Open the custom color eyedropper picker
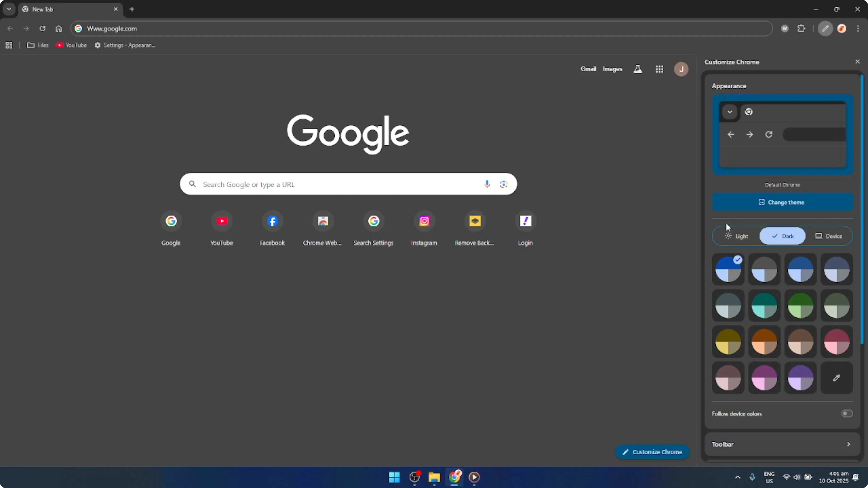Viewport: 868px width, 488px height. [837, 378]
